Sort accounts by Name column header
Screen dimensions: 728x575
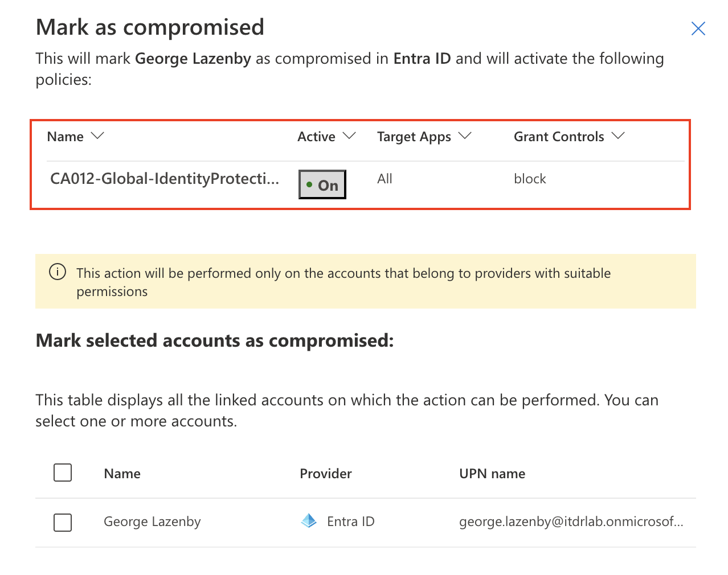(122, 474)
